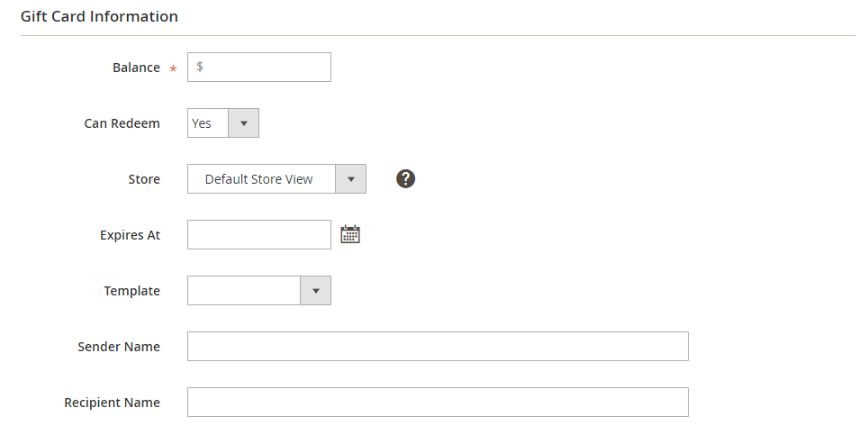Open the Expires At calendar date picker
Viewport: 868px width, 435px height.
[x=350, y=234]
